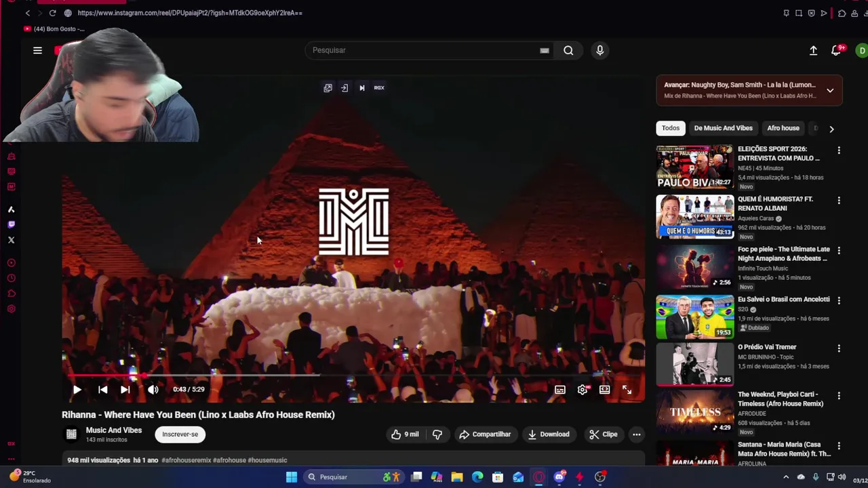Go to the previous video
The image size is (868, 488).
click(102, 390)
